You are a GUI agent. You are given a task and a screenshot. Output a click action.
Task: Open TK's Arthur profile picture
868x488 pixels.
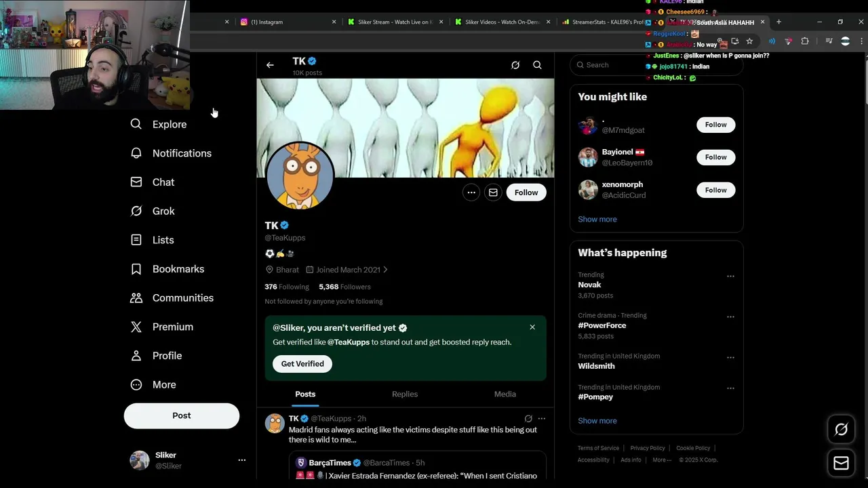[x=300, y=176]
